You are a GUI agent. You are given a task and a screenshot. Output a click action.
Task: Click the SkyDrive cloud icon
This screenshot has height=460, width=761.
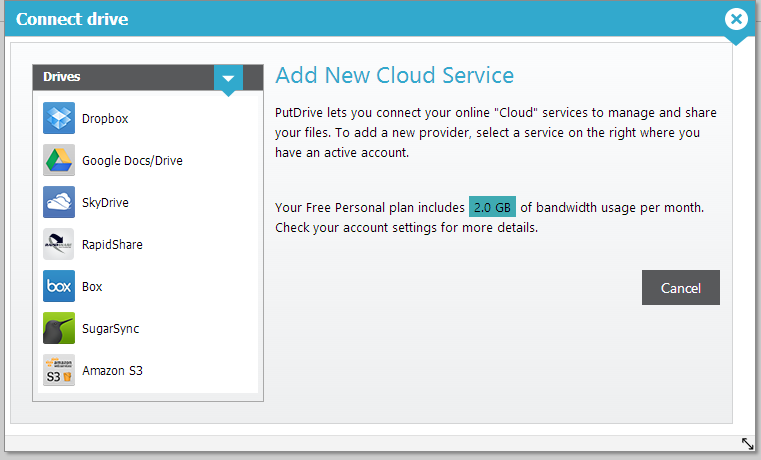pyautogui.click(x=59, y=202)
